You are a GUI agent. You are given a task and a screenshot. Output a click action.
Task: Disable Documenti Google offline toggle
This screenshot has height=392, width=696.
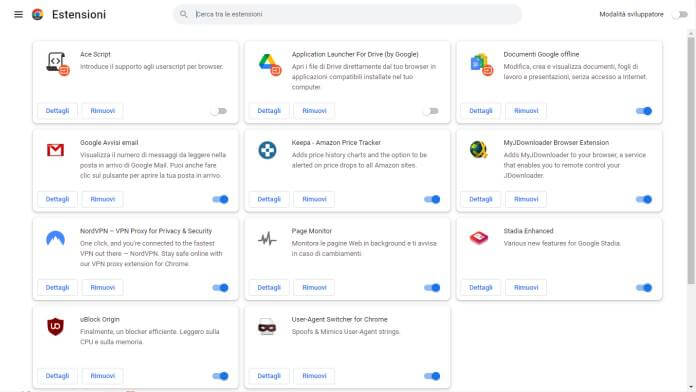click(644, 111)
